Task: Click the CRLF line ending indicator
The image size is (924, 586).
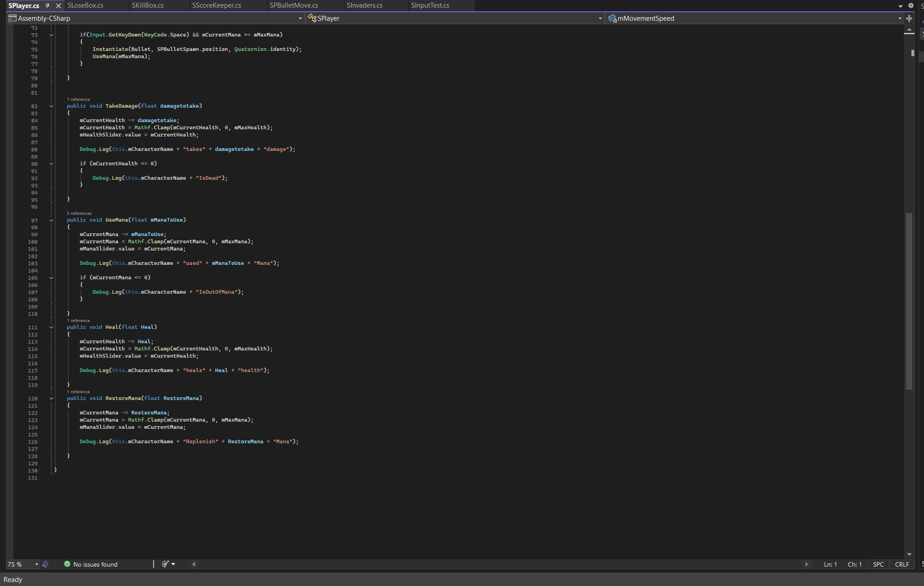Action: coord(902,564)
